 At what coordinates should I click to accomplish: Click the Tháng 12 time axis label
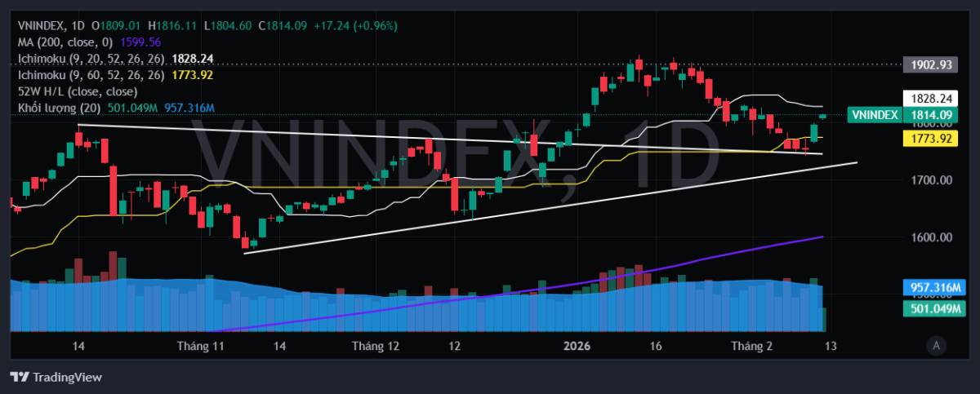[x=376, y=347]
